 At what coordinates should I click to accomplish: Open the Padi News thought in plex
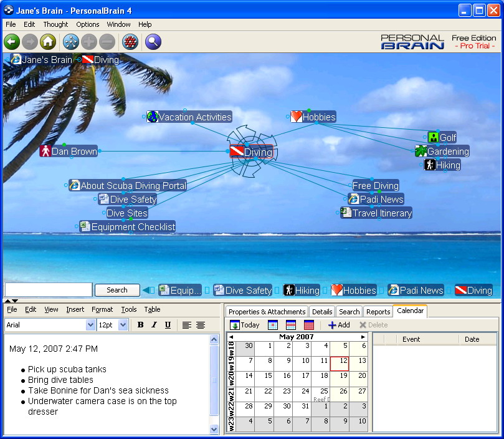tap(376, 199)
